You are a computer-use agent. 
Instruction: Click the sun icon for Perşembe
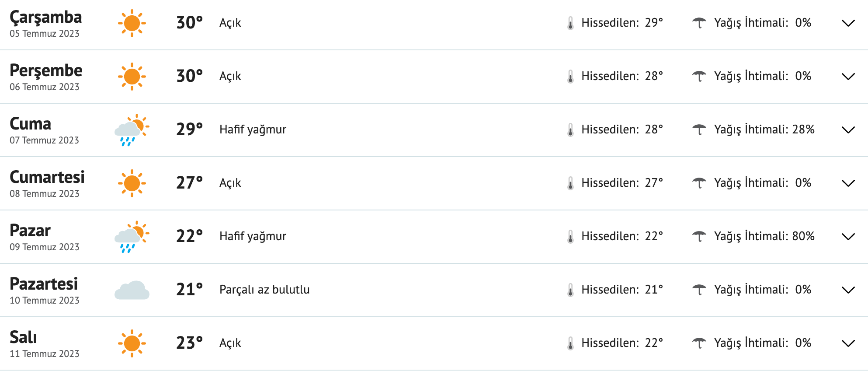[x=132, y=75]
